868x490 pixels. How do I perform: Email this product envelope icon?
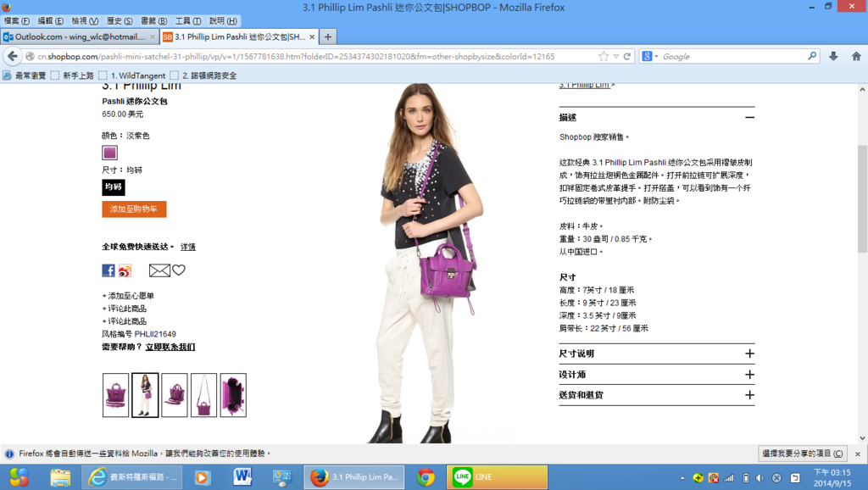pyautogui.click(x=159, y=270)
